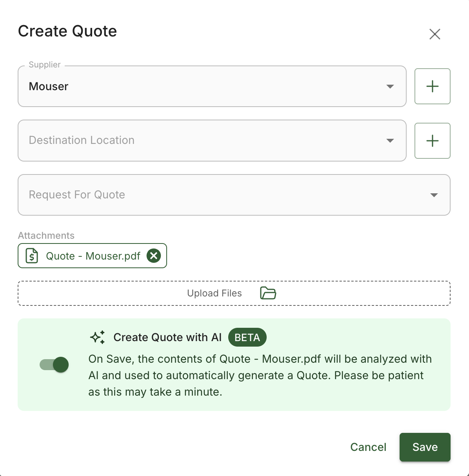
Task: Click the Upload Files label
Action: pyautogui.click(x=215, y=293)
